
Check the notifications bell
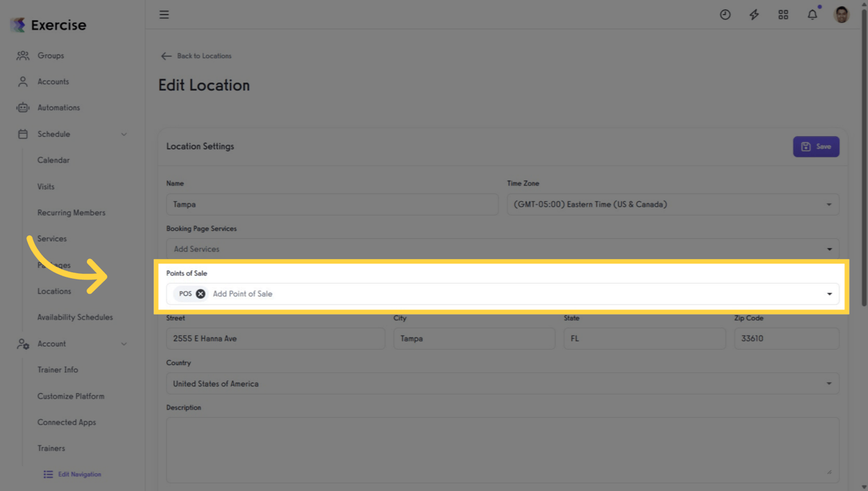pyautogui.click(x=812, y=15)
